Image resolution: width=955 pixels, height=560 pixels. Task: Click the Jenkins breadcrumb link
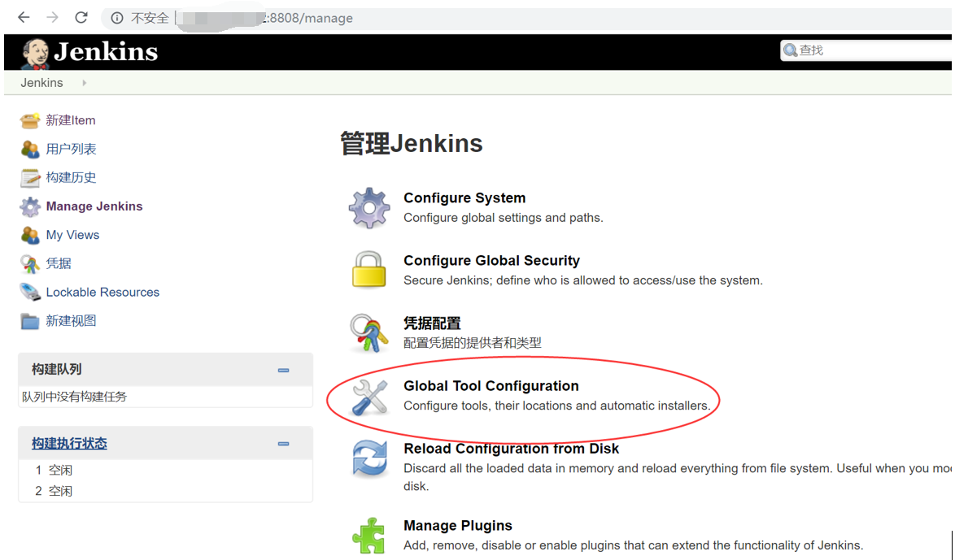click(41, 83)
